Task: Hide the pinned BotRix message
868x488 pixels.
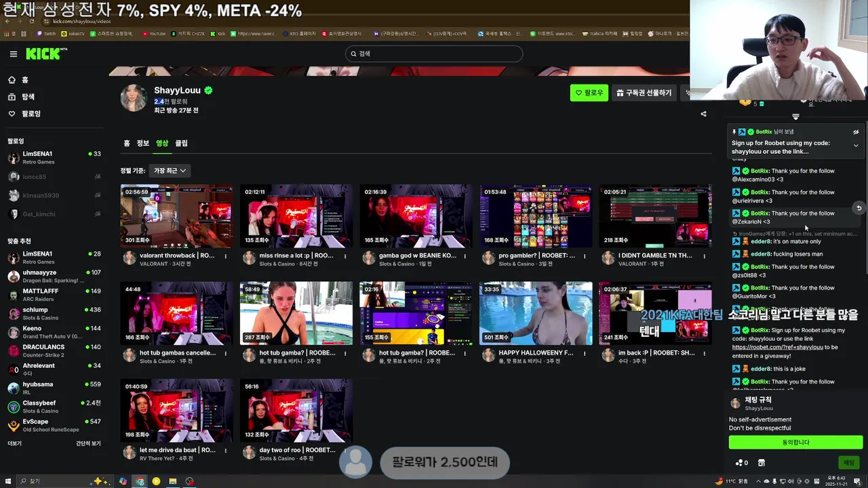Action: click(x=856, y=132)
